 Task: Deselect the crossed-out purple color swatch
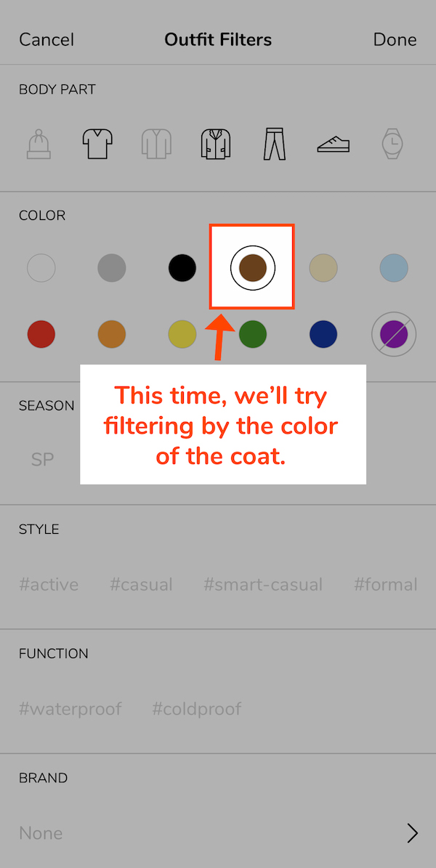(393, 334)
